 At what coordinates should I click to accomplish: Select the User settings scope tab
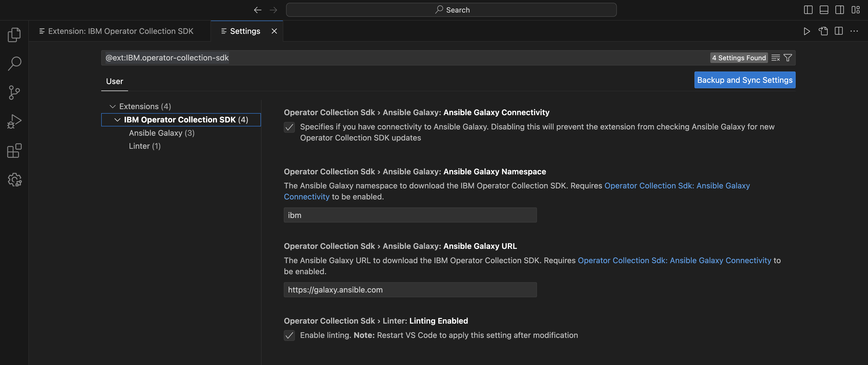115,82
